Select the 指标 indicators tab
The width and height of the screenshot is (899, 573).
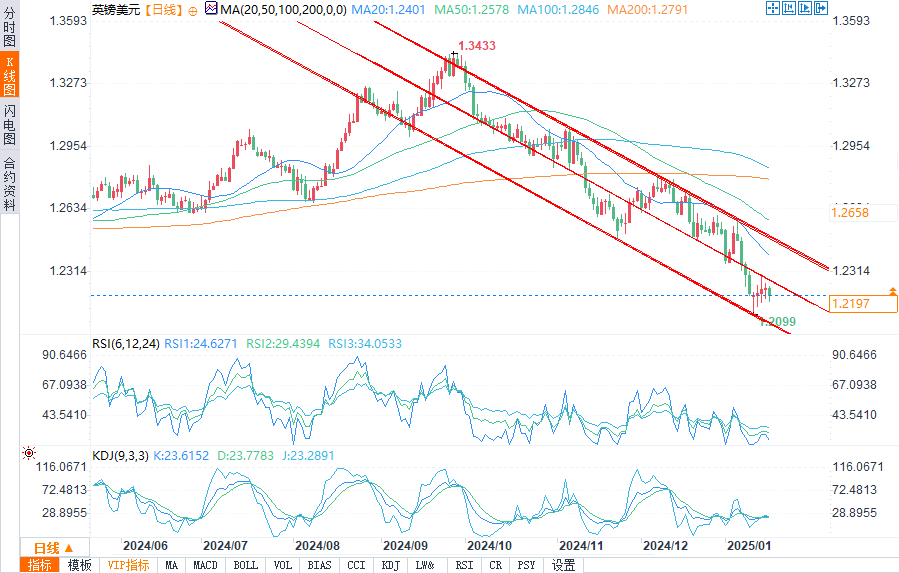coord(40,565)
